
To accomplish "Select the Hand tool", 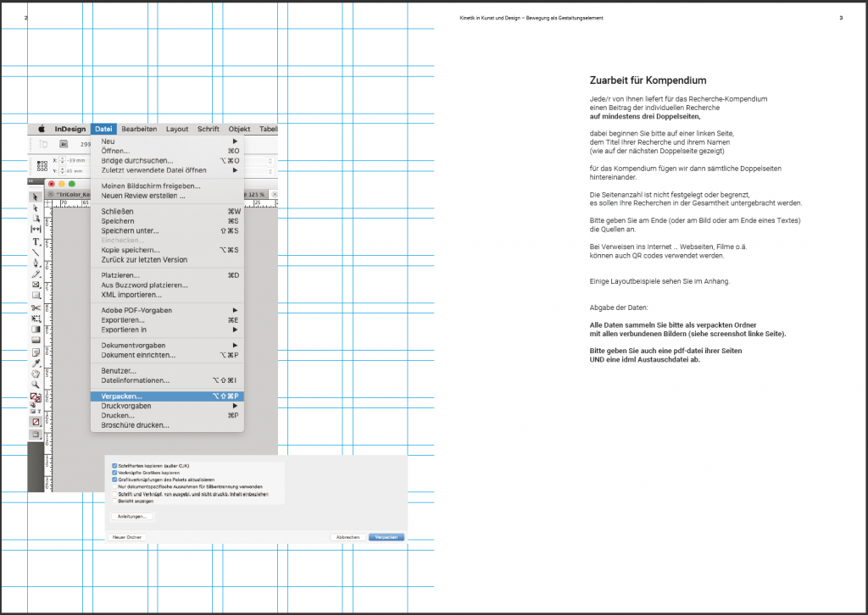I will [36, 374].
